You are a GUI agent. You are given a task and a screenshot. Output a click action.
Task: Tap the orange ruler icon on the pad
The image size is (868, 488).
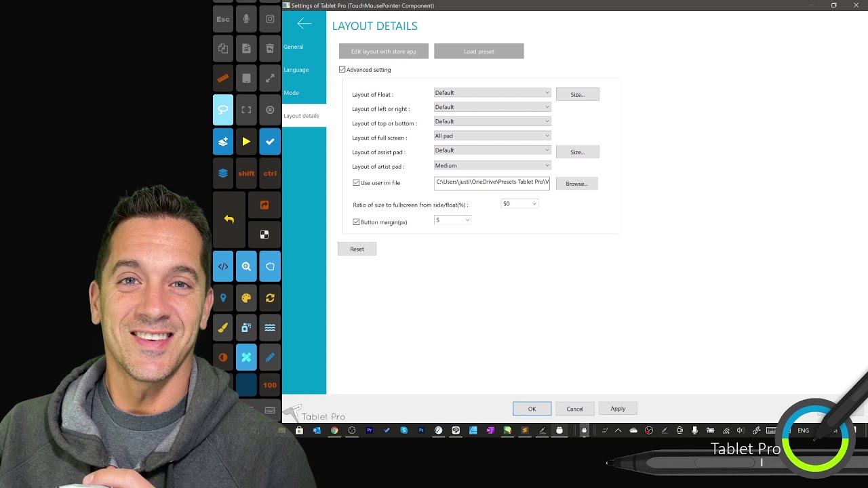(x=223, y=78)
